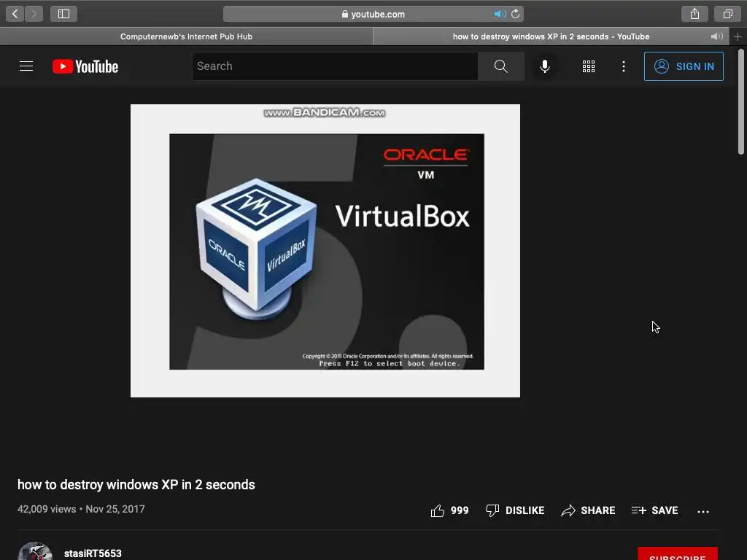The height and width of the screenshot is (560, 747).
Task: Click the youtube.com address bar
Action: coord(373,15)
